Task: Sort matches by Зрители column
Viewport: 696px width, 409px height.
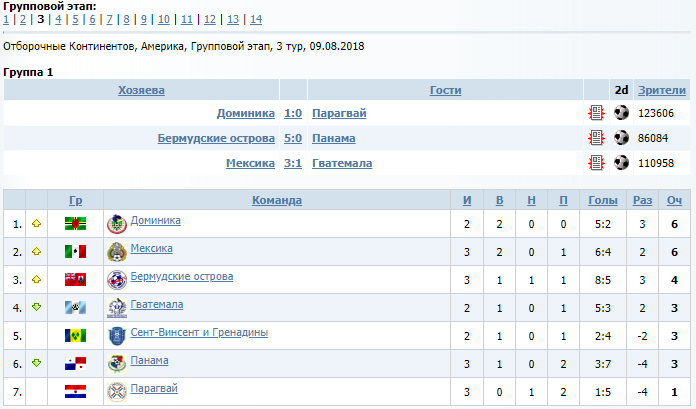Action: coord(662,90)
